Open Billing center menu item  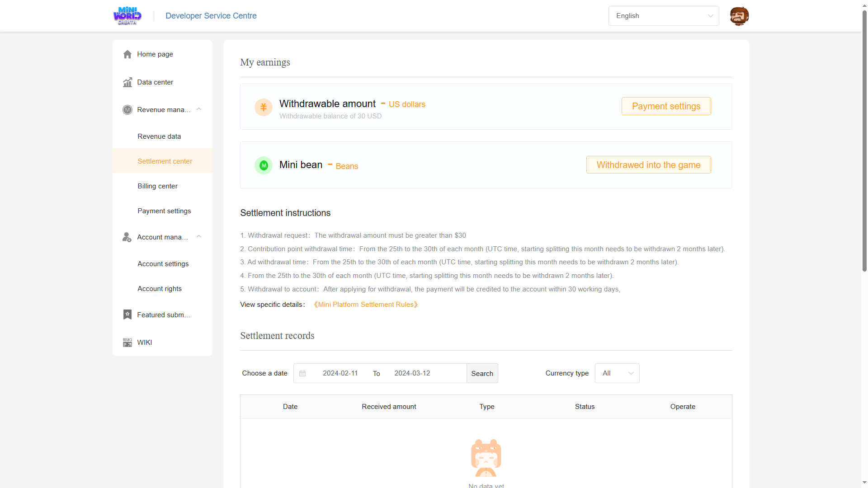point(158,186)
